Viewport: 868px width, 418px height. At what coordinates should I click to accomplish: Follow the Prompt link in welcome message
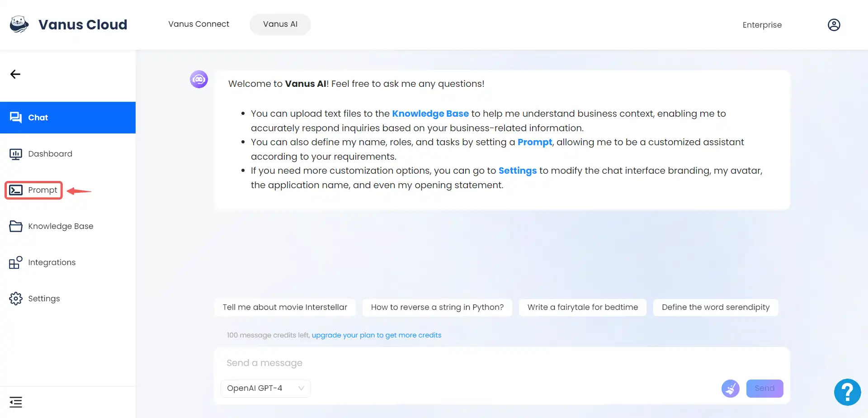click(x=535, y=142)
